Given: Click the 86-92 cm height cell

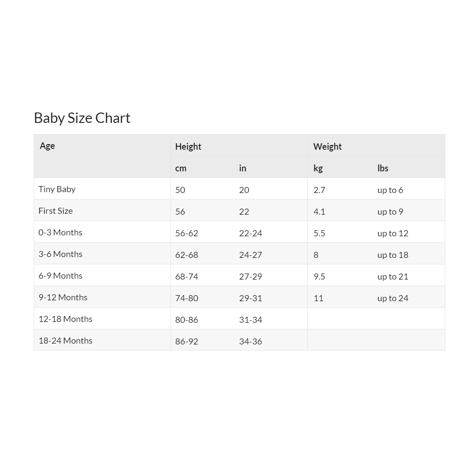Looking at the screenshot, I should point(187,341).
